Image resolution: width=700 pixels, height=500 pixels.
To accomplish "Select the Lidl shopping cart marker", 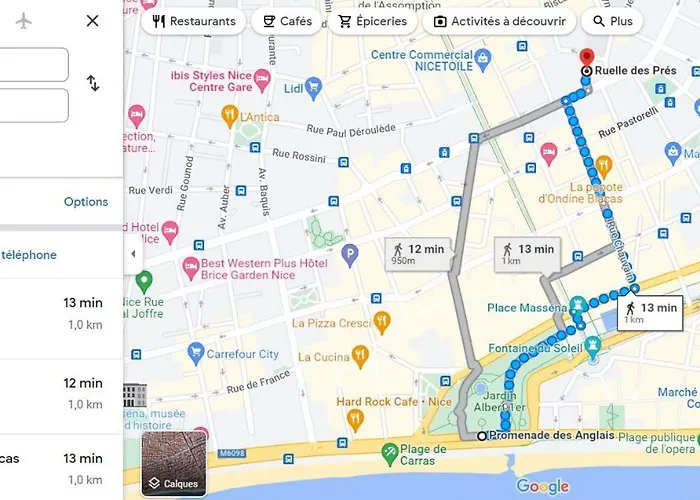I will [x=314, y=88].
